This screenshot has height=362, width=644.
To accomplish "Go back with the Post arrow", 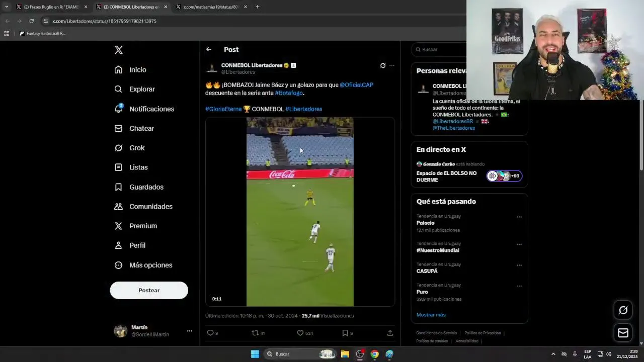I will coord(209,49).
